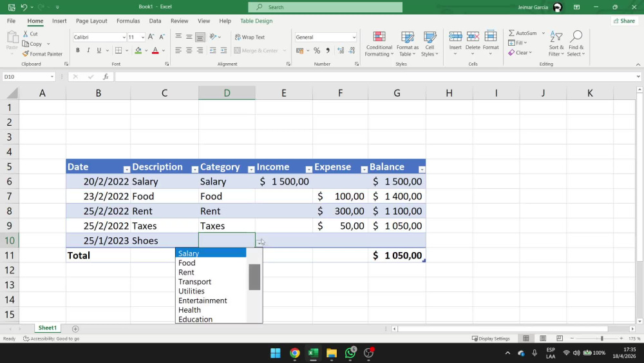Click the Percent Style icon

pyautogui.click(x=317, y=50)
